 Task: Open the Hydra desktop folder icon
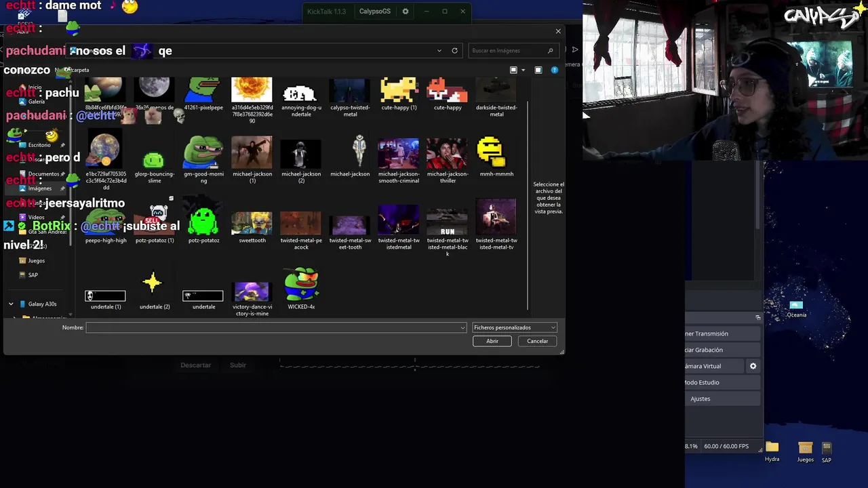point(772,452)
